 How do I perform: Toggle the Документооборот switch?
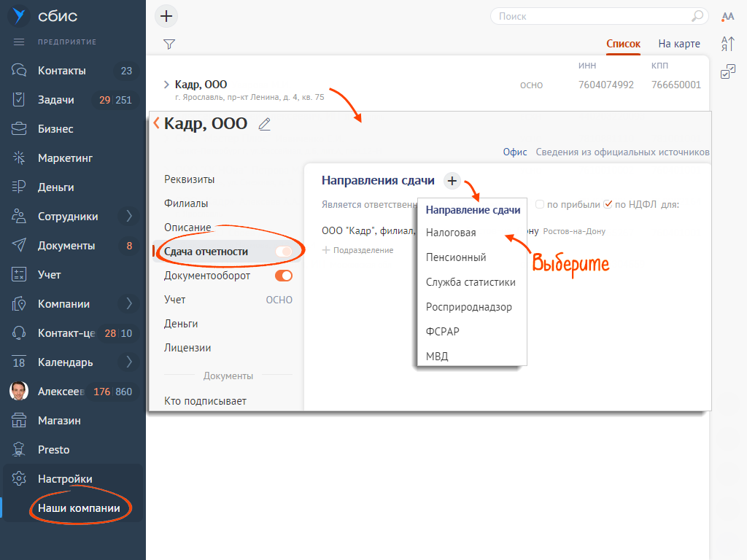283,276
